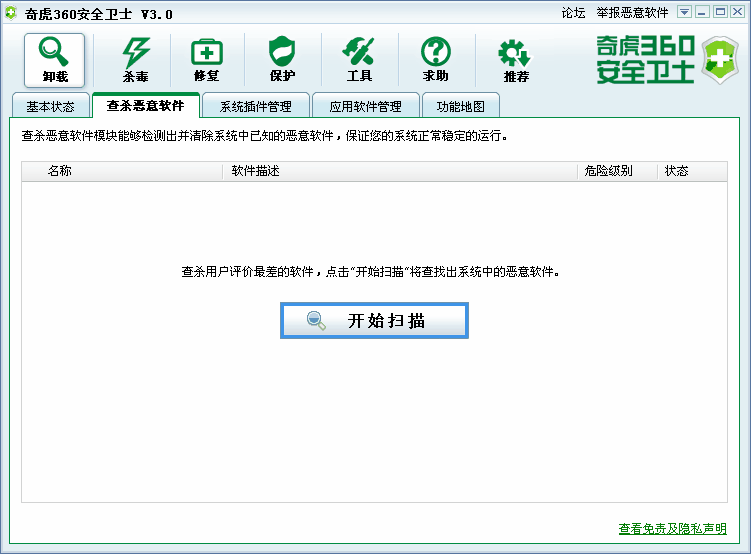Close the 360安全卫士 window
This screenshot has width=751, height=554.
tap(738, 12)
